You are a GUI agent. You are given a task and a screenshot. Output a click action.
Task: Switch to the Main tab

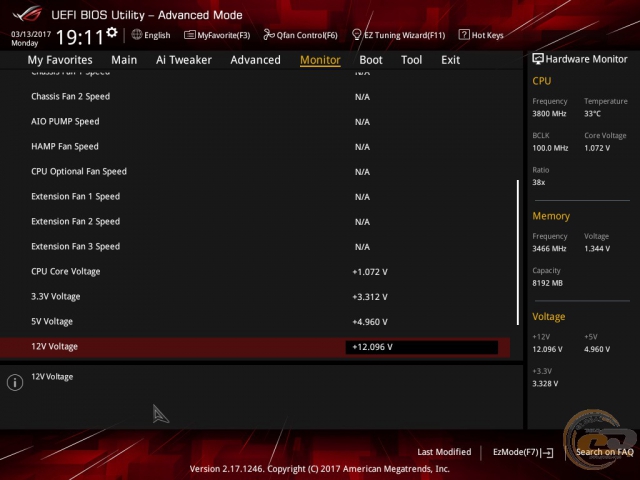click(124, 60)
